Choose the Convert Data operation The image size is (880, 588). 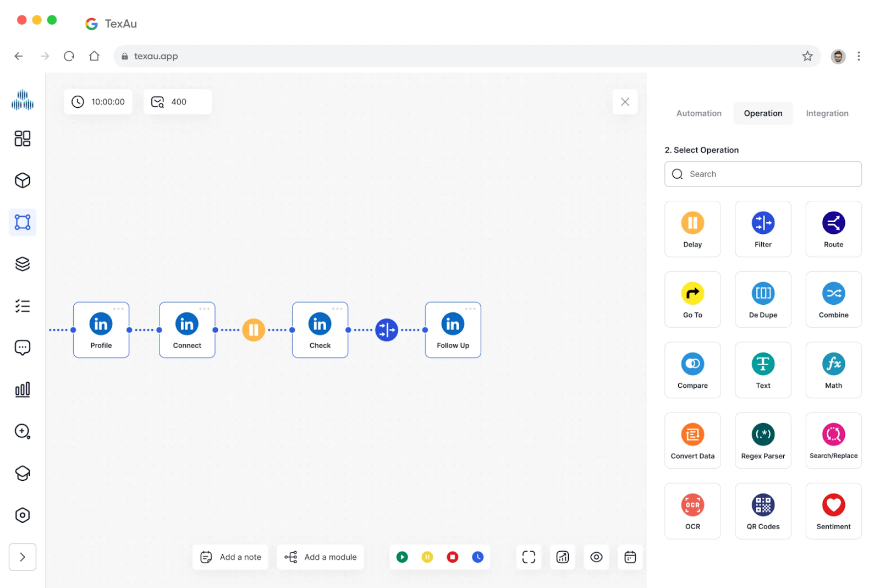[692, 440]
